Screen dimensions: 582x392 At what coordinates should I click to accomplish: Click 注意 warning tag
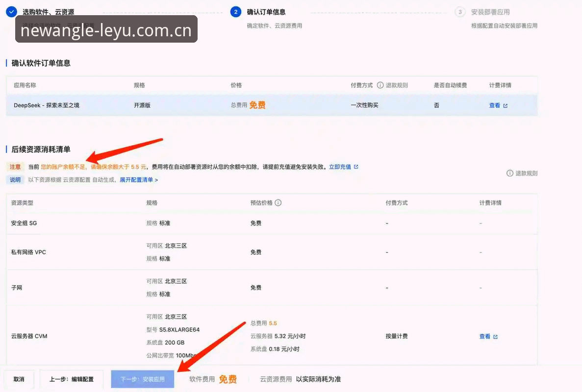point(15,167)
